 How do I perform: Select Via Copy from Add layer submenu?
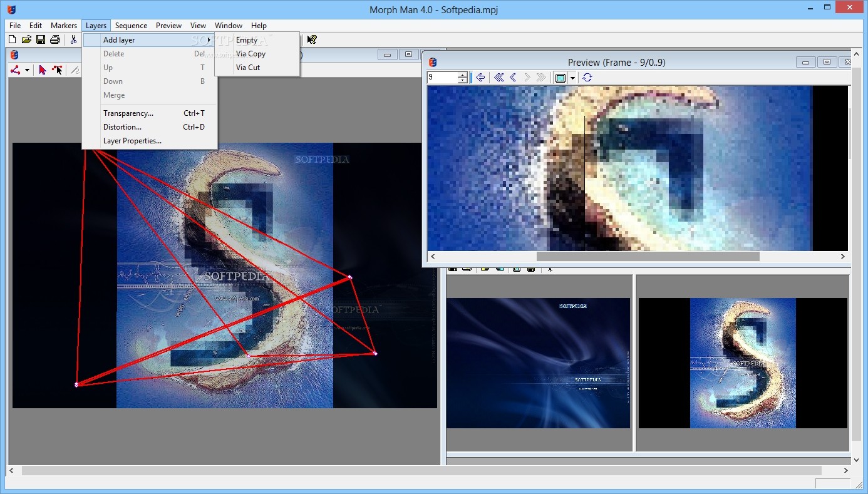257,54
